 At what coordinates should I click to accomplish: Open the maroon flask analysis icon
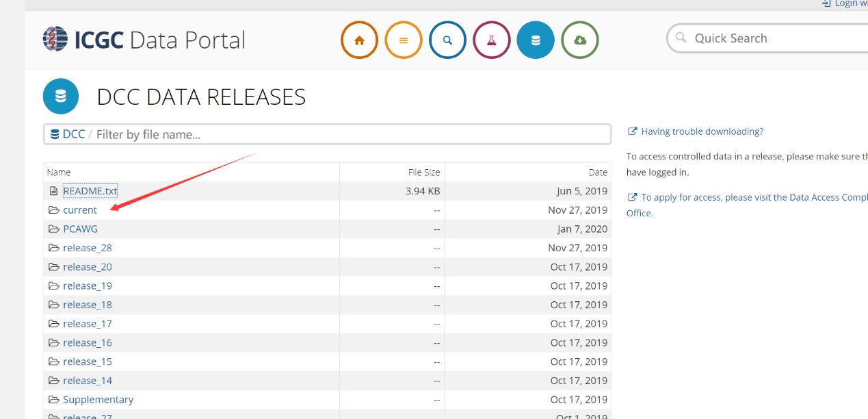[x=492, y=40]
